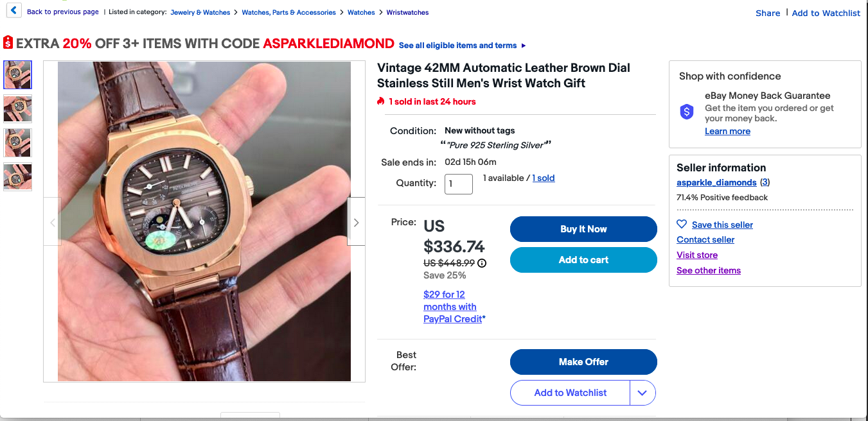Expand the Add to Watchlist dropdown arrow

click(642, 393)
